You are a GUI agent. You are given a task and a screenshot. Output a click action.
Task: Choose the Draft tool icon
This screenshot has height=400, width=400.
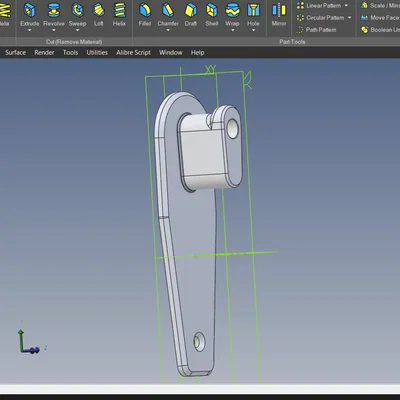pyautogui.click(x=191, y=10)
